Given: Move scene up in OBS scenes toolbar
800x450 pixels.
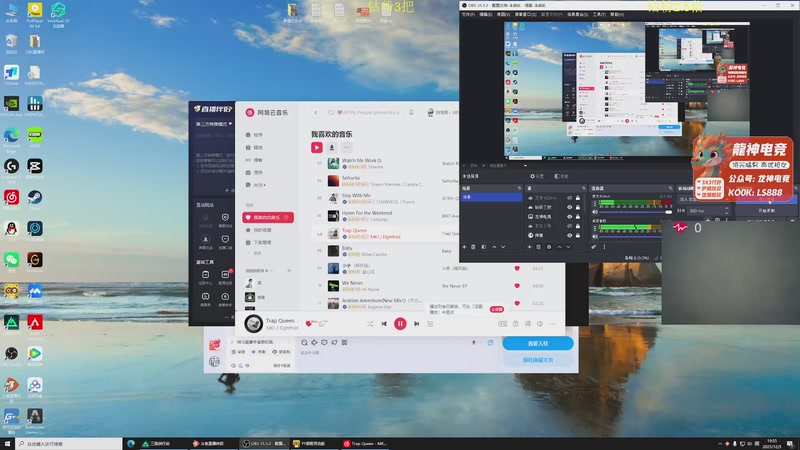Looking at the screenshot, I should [494, 247].
